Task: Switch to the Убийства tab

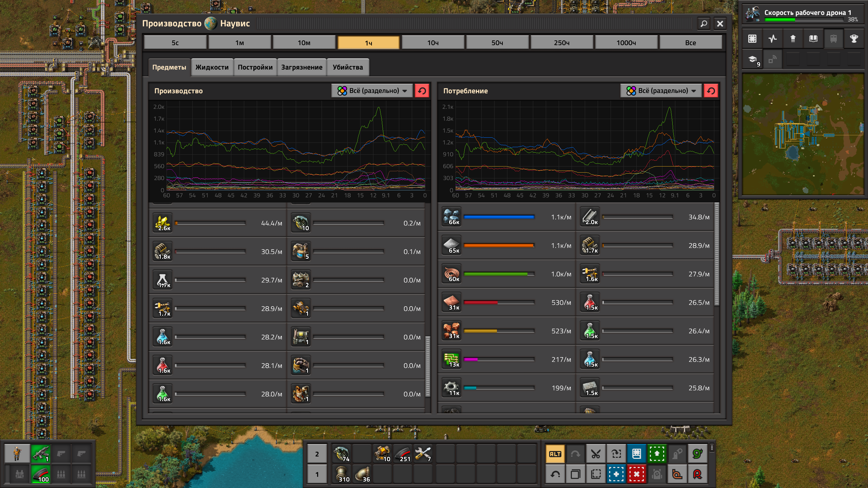Action: coord(348,67)
